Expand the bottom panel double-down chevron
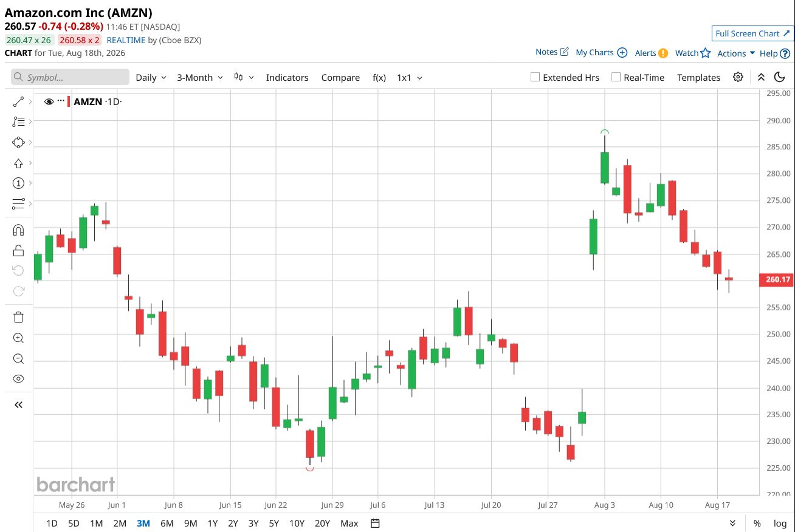Viewport: 795px width, 532px height. (732, 523)
